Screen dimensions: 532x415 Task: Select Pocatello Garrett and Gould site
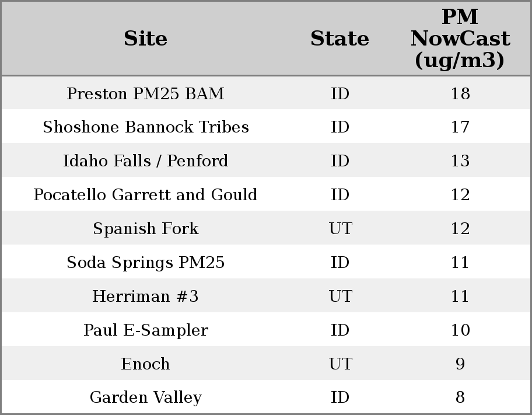(x=145, y=195)
